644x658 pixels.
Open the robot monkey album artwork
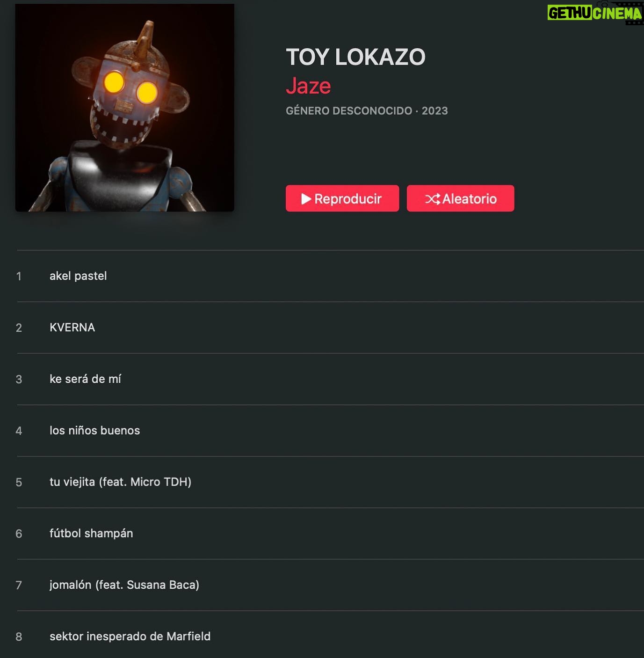click(x=125, y=108)
